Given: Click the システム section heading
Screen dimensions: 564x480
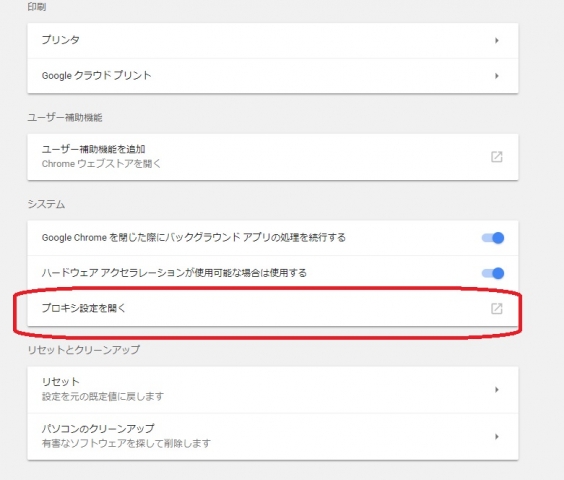Looking at the screenshot, I should click(x=46, y=204).
